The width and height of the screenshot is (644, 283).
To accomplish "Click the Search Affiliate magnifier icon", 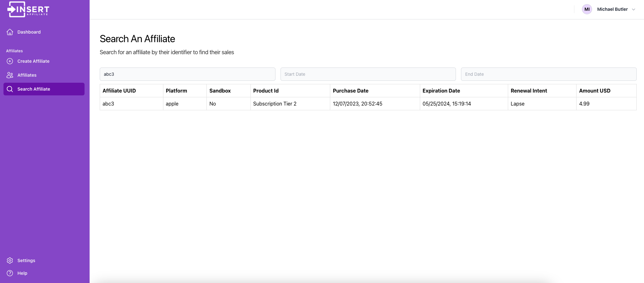I will tap(10, 89).
